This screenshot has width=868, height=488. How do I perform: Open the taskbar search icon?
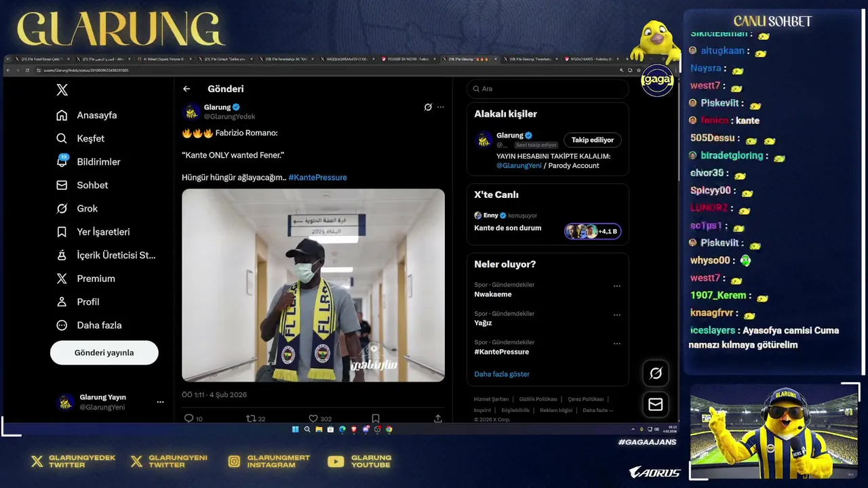point(307,429)
